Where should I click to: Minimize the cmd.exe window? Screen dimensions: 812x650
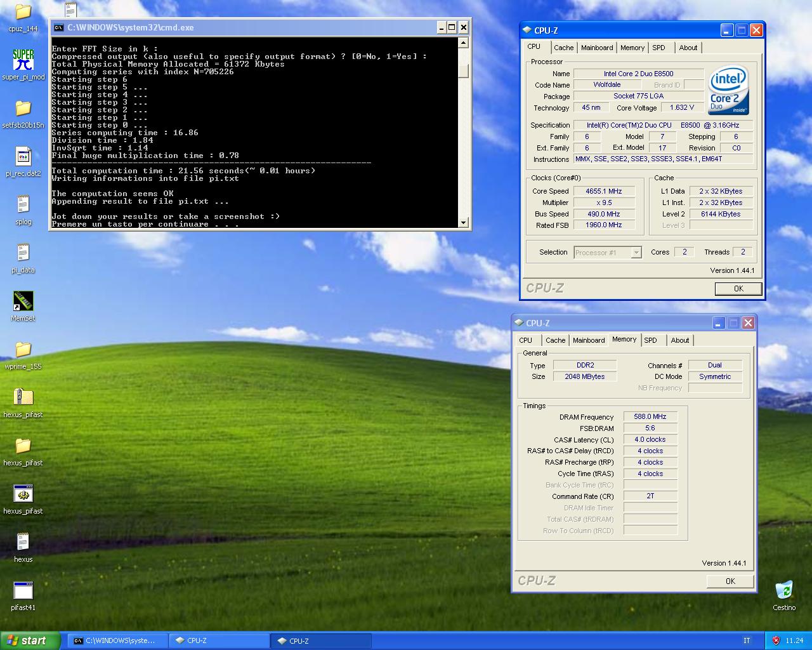click(x=441, y=27)
